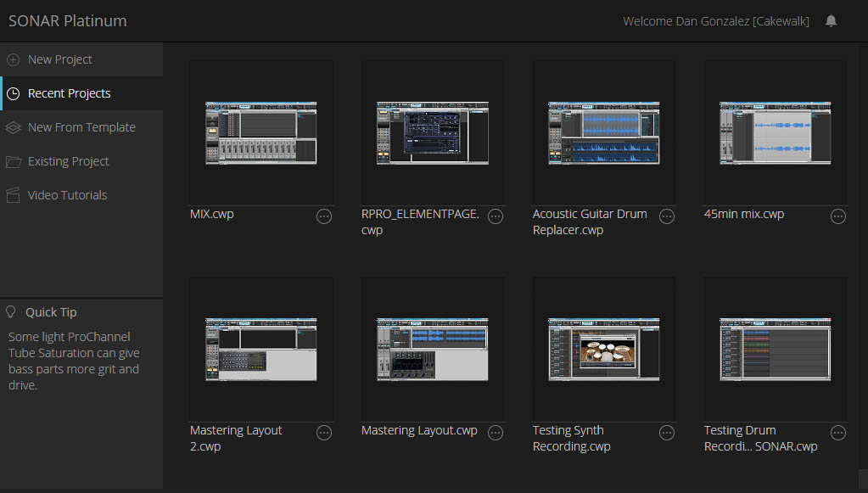Open the Testing Synth Recording.cwp thumbnail
Screen dimensions: 868x493
pos(603,349)
